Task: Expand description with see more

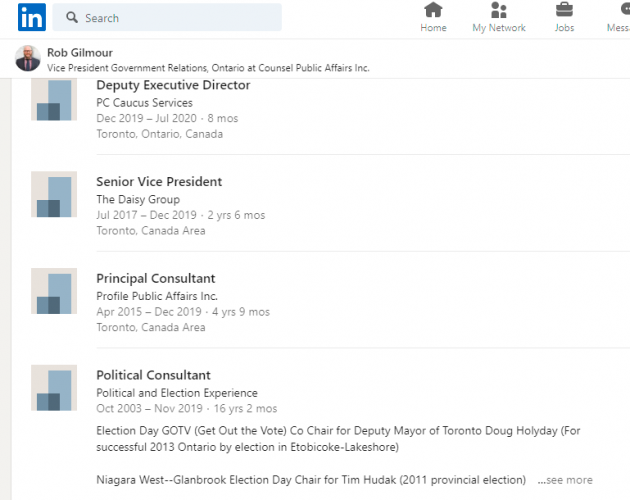Action: (x=565, y=480)
